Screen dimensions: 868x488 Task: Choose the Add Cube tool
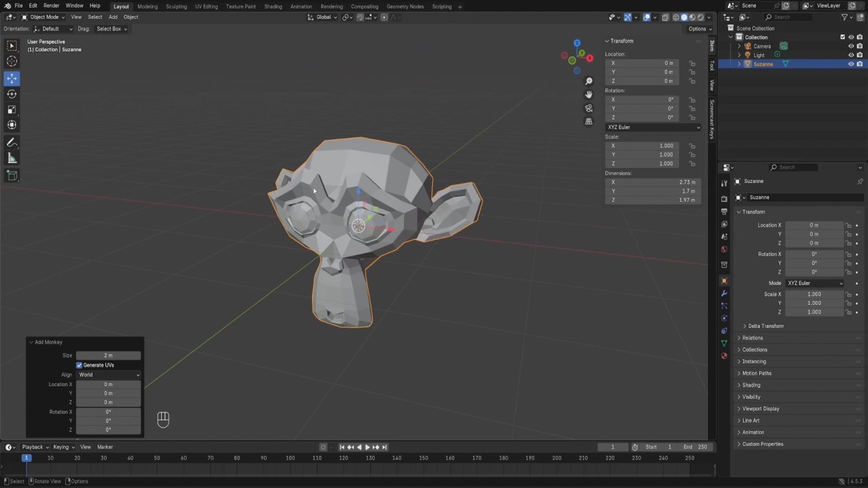click(x=12, y=176)
